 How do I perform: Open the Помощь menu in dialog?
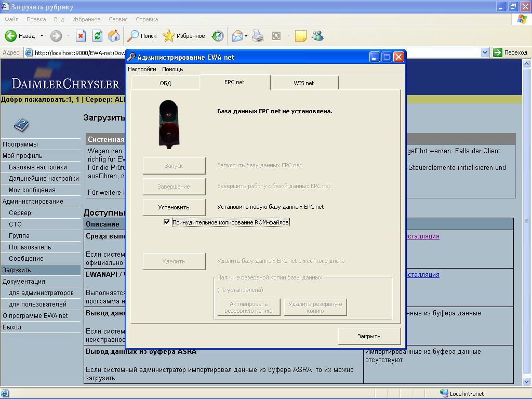pos(172,69)
